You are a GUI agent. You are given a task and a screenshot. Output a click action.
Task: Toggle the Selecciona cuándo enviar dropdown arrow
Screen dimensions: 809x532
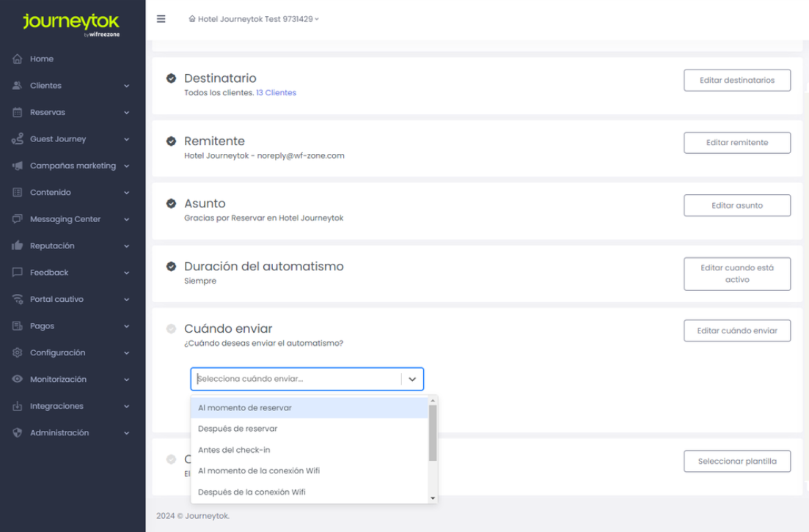coord(412,379)
